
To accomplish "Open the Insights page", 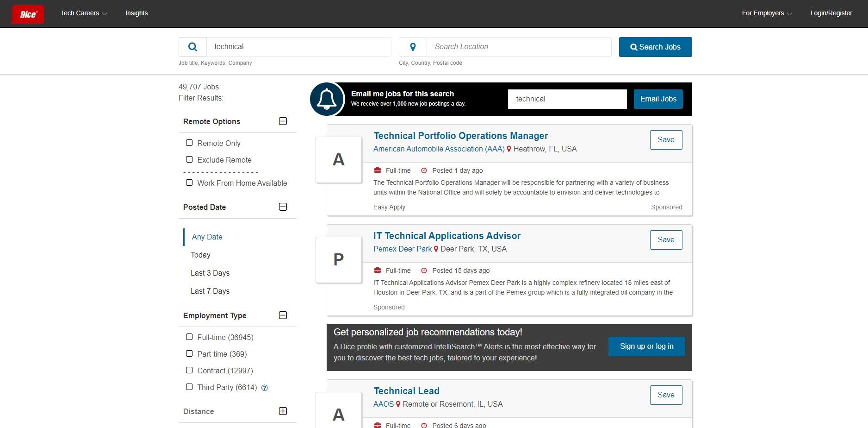I will tap(136, 13).
